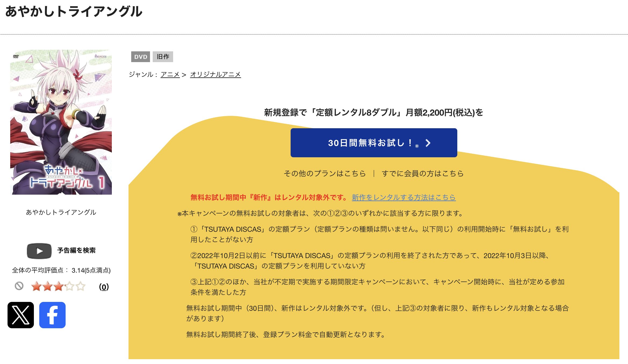Open すでに会員の方はこちら link
The image size is (628, 364).
point(423,173)
